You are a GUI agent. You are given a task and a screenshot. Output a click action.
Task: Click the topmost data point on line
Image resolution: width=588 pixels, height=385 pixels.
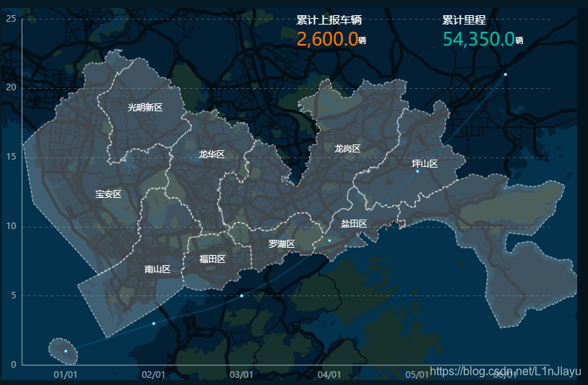[505, 74]
